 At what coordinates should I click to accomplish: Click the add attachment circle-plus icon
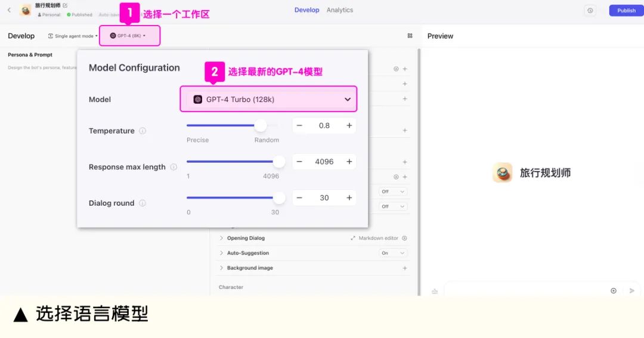point(613,291)
